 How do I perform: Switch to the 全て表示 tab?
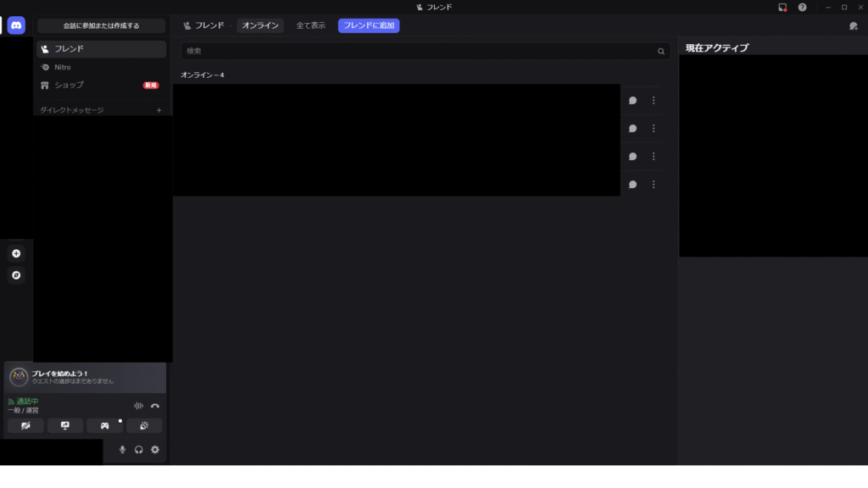click(x=310, y=25)
